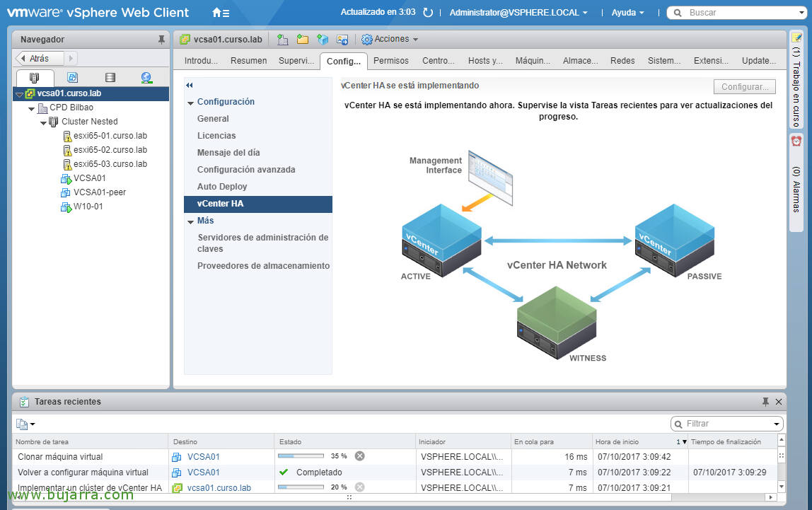The width and height of the screenshot is (812, 510).
Task: Click the 35 % clone progress bar
Action: coord(301,456)
